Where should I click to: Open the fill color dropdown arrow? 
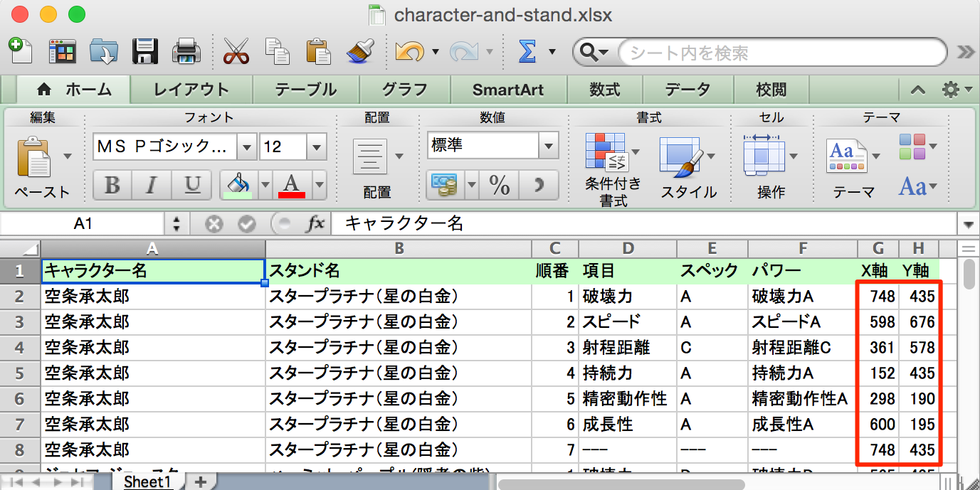tap(265, 186)
